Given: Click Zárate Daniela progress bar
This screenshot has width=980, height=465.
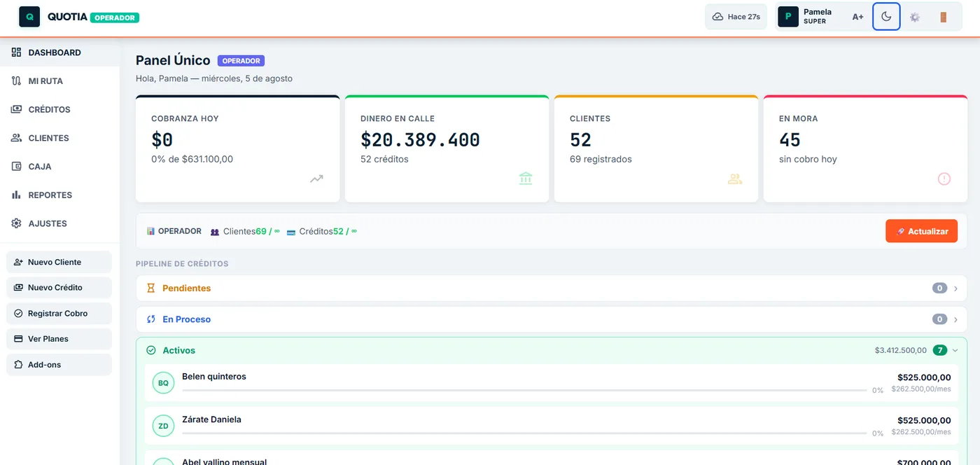Looking at the screenshot, I should [x=524, y=433].
